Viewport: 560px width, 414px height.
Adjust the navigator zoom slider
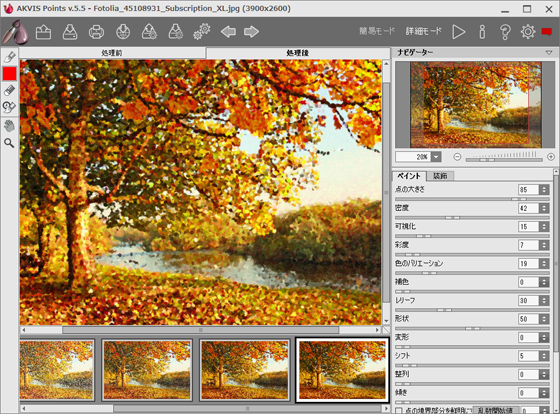click(504, 160)
